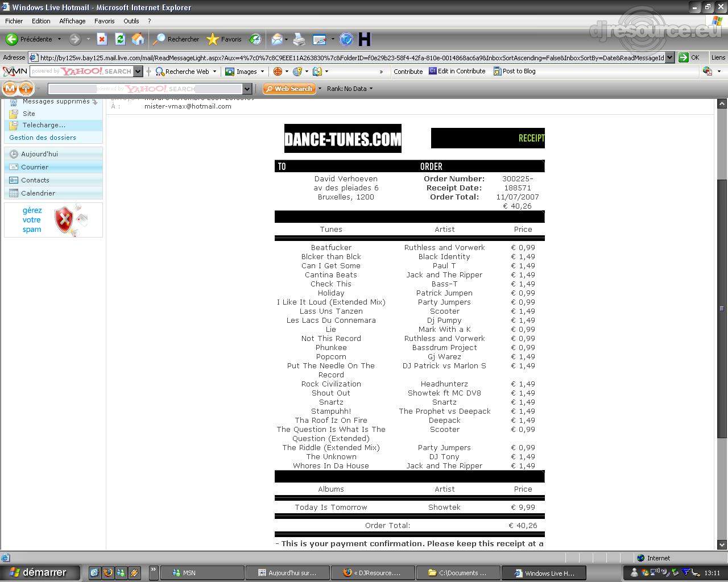Screen dimensions: 728x582
Task: Open Messages supprimés folder
Action: pos(56,101)
